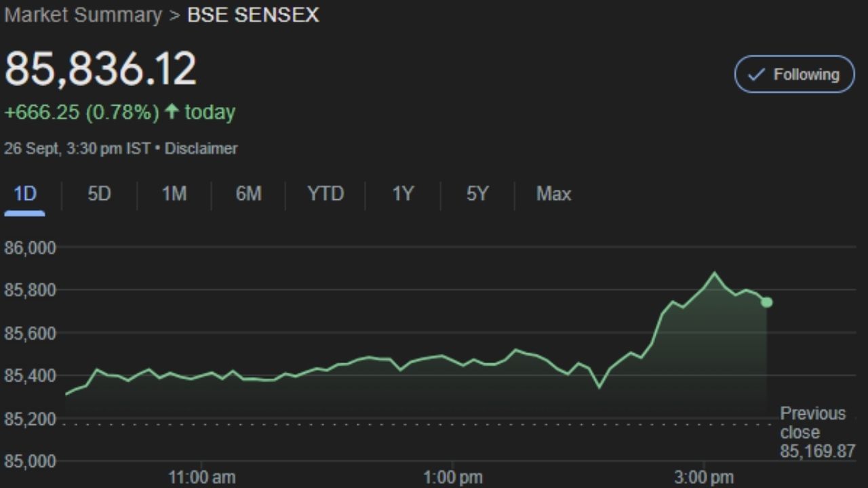This screenshot has width=868, height=488.
Task: Switch to the 1M time range tab
Action: [174, 195]
